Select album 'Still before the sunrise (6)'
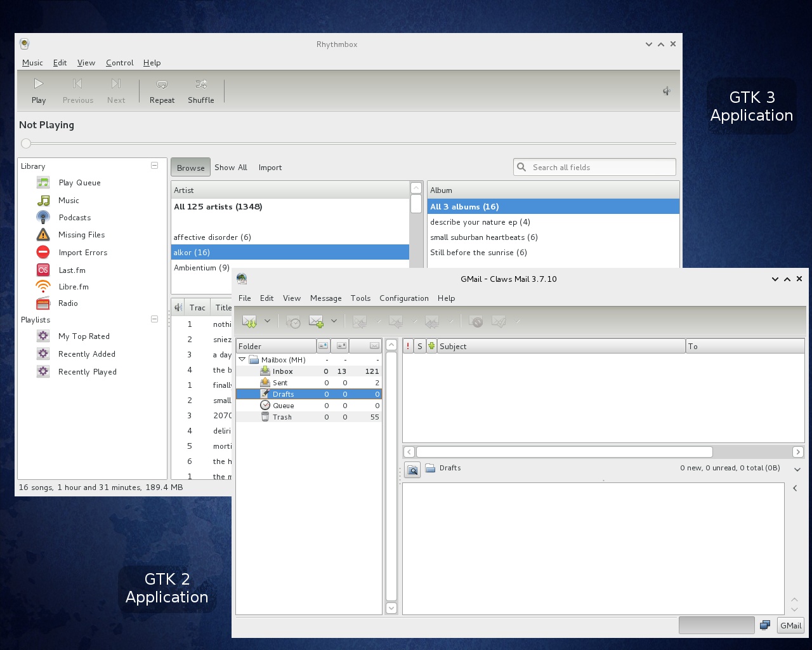This screenshot has height=650, width=812. pyautogui.click(x=553, y=253)
